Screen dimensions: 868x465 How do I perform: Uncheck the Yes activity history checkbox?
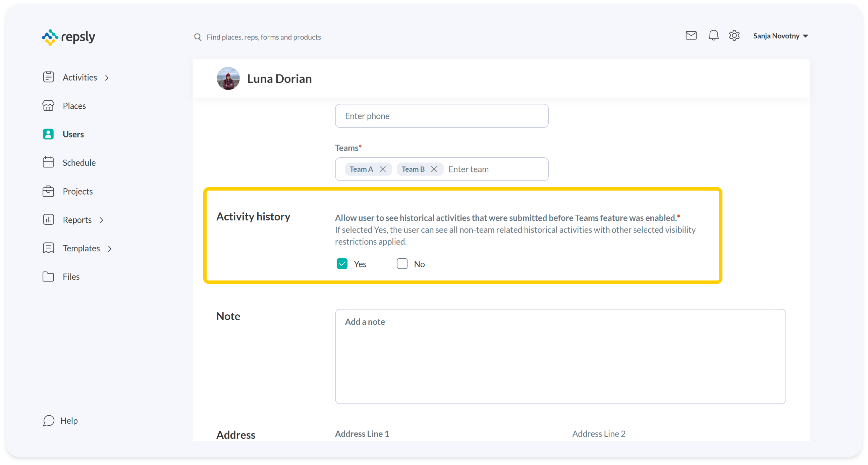pyautogui.click(x=342, y=264)
